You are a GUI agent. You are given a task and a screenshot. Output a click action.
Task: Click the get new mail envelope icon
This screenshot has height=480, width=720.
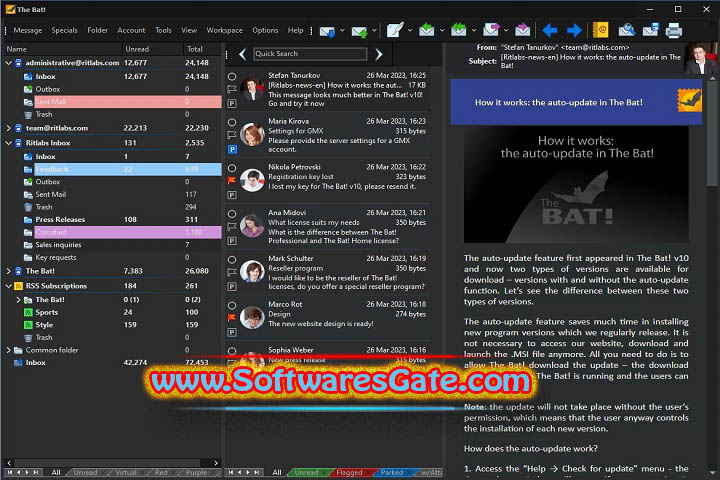pos(327,31)
